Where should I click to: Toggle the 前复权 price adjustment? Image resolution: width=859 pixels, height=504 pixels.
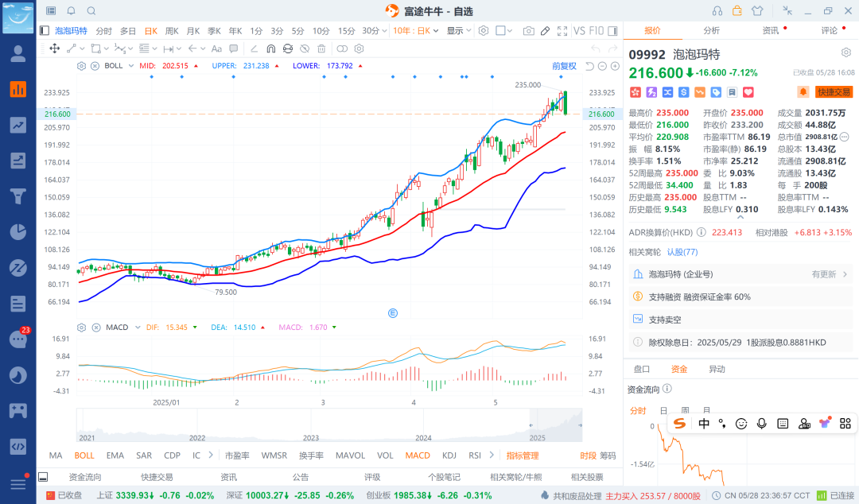564,66
